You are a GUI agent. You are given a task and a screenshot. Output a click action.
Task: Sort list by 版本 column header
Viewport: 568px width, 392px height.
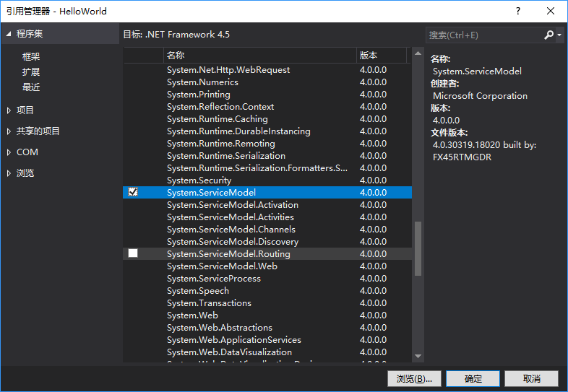381,55
